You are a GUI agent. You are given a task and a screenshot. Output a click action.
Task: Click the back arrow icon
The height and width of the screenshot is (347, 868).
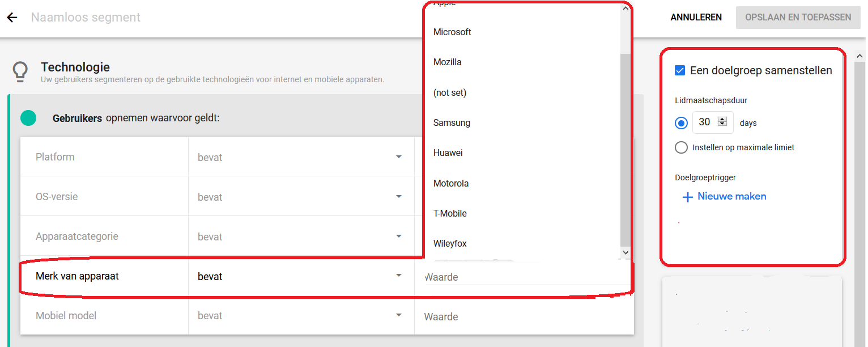point(12,18)
